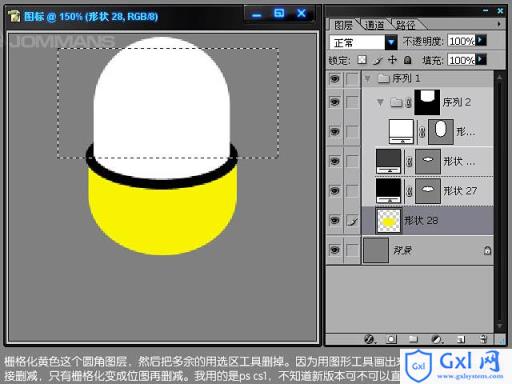Toggle lock all padlock icon
Viewport: 512px width, 384px height.
point(407,60)
